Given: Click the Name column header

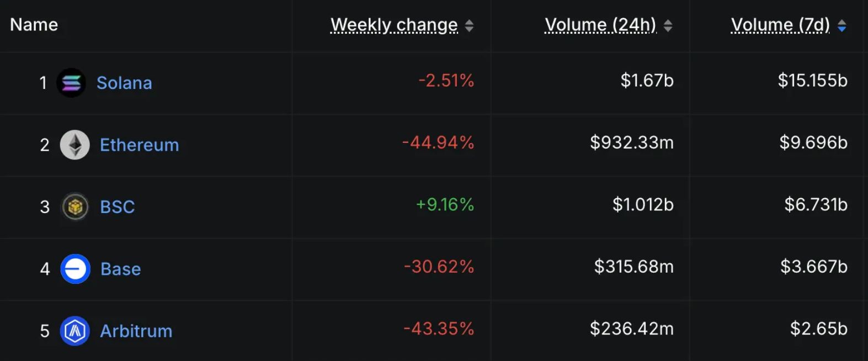Looking at the screenshot, I should tap(34, 25).
